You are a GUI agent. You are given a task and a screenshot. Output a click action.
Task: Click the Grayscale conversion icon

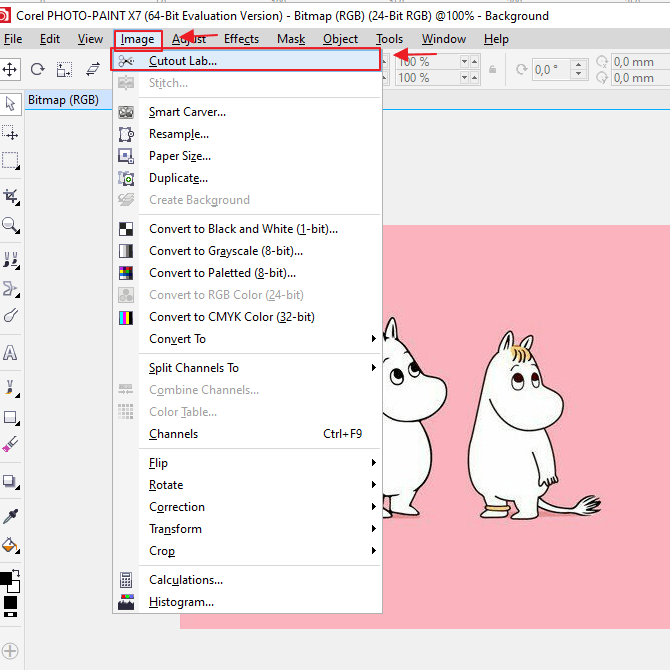click(126, 251)
